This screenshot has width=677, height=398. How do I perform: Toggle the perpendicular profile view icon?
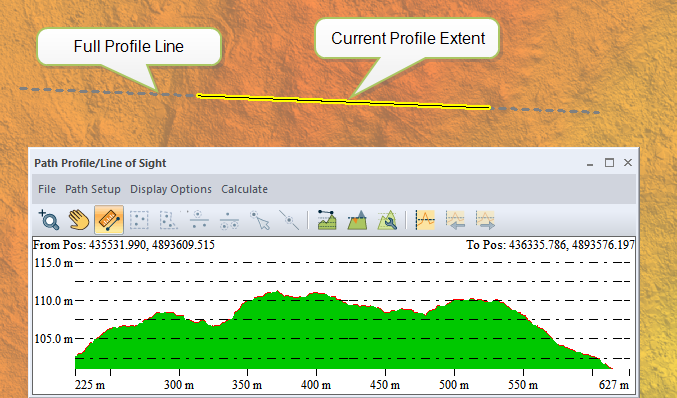pyautogui.click(x=425, y=220)
